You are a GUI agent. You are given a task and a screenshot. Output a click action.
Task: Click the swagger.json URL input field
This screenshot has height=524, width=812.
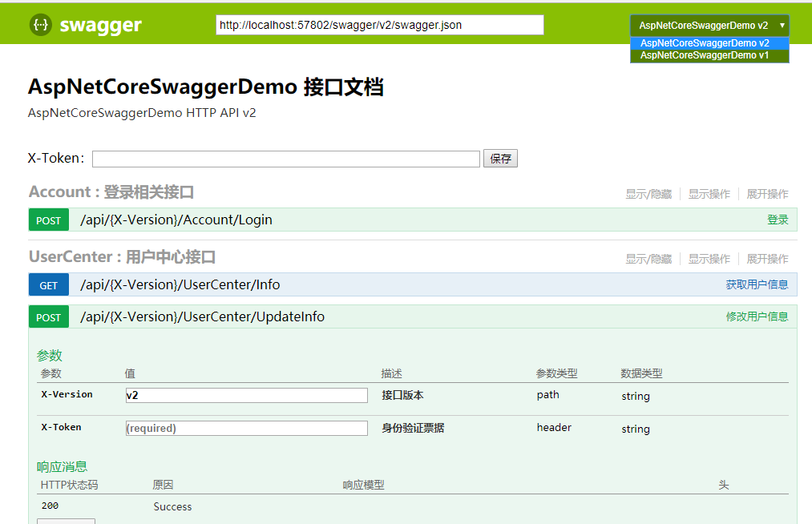(x=380, y=25)
